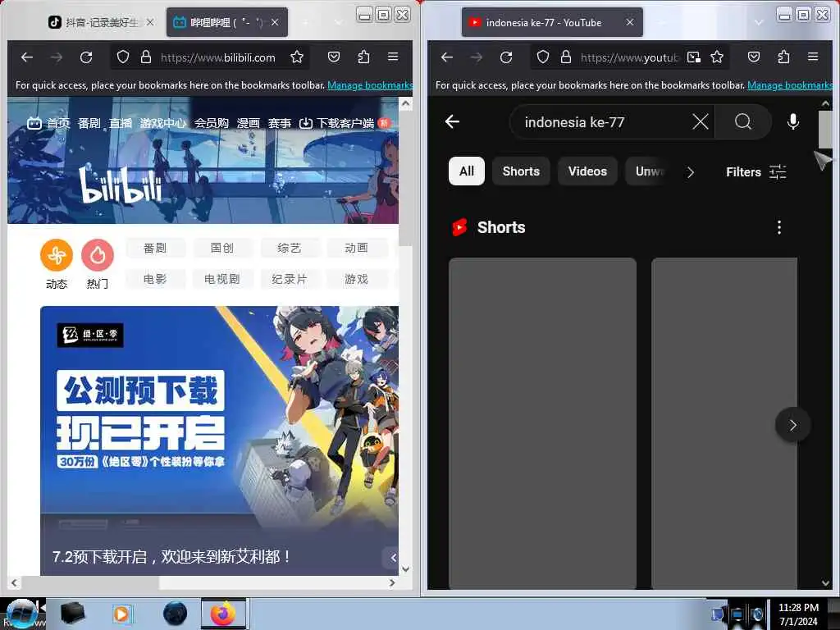The height and width of the screenshot is (630, 840).
Task: Open the 综艺 category button
Action: (x=290, y=248)
